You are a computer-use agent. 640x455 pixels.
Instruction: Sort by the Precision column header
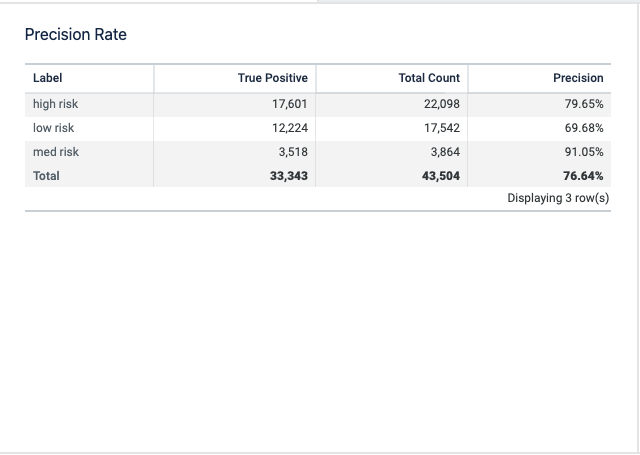[578, 78]
